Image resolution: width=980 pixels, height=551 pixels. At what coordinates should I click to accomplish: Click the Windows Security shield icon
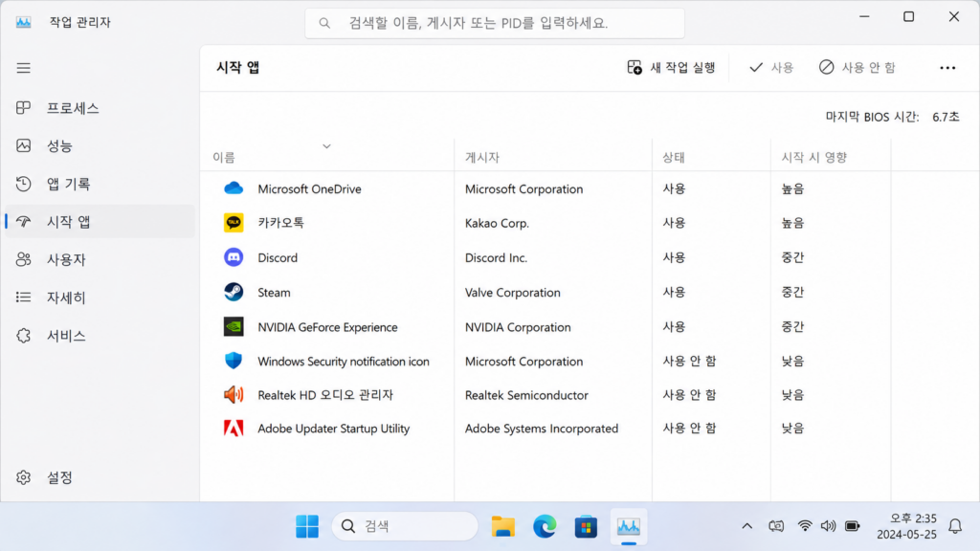pos(234,361)
